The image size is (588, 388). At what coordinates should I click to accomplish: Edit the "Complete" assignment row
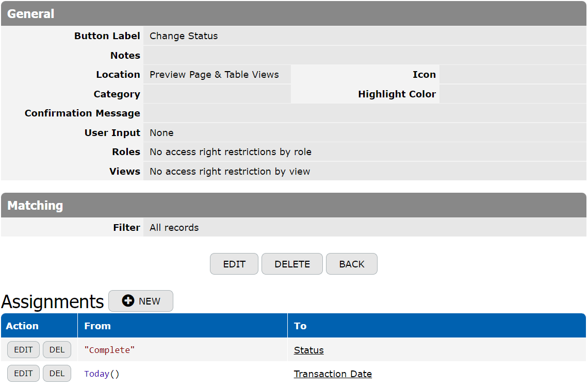[23, 350]
